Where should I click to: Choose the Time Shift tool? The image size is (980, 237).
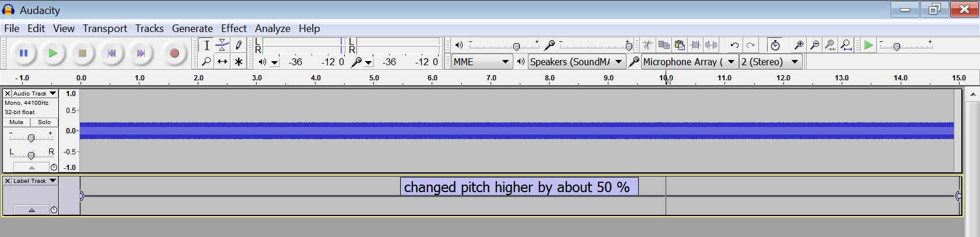pyautogui.click(x=222, y=62)
